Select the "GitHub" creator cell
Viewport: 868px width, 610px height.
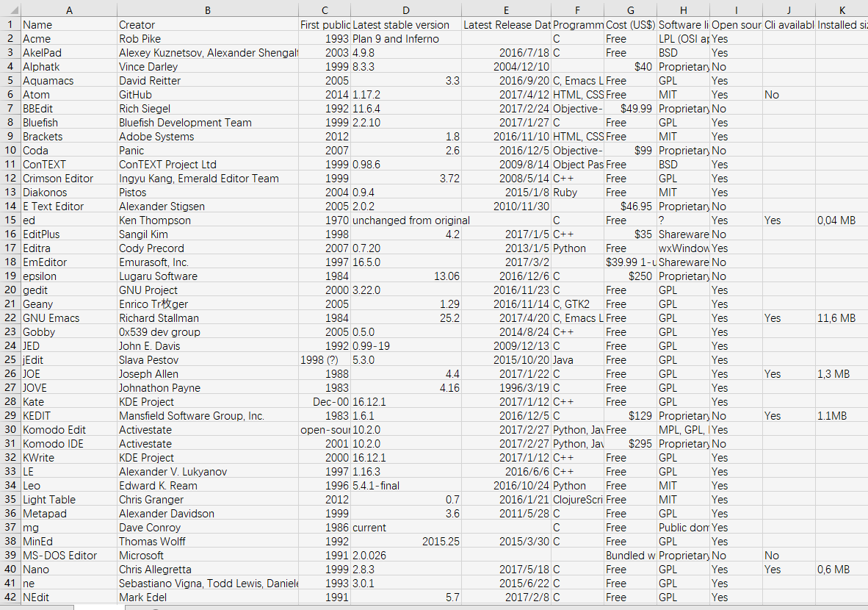click(x=208, y=95)
